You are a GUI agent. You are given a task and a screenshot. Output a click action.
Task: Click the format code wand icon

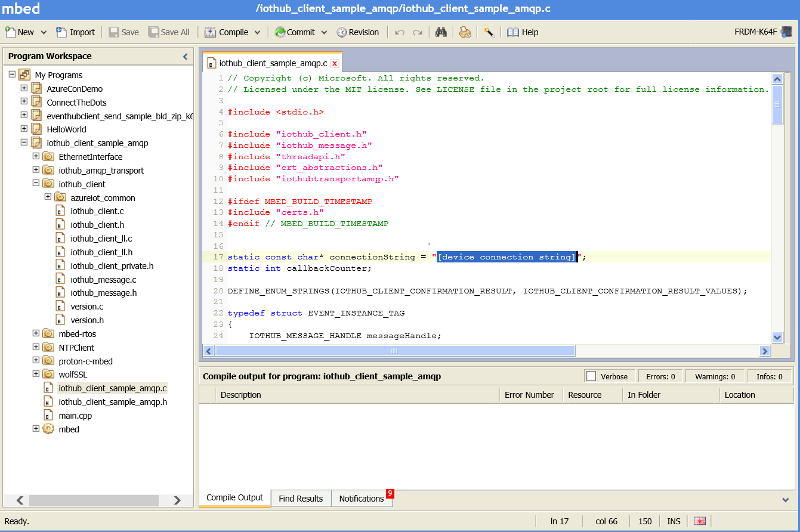click(x=489, y=32)
